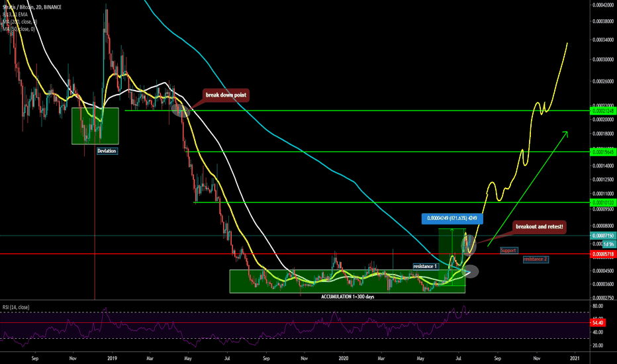
Task: Click the 0.00004500 price axis value
Action: 604,271
